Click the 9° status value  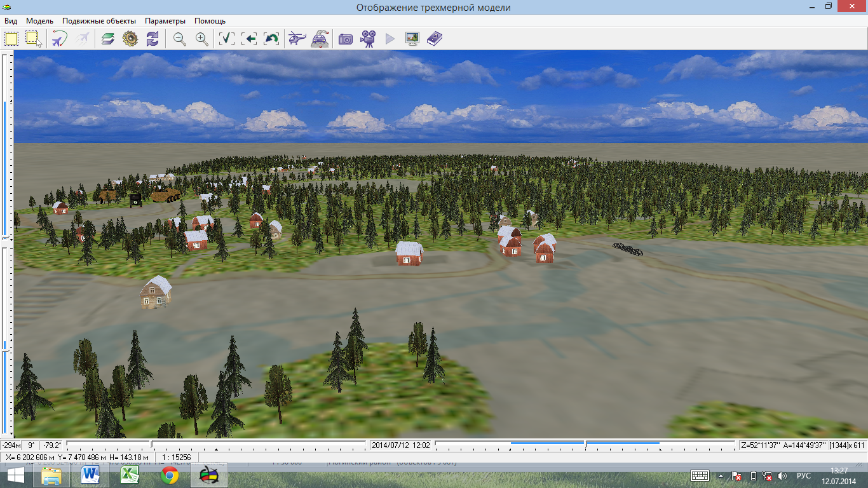[x=31, y=445]
